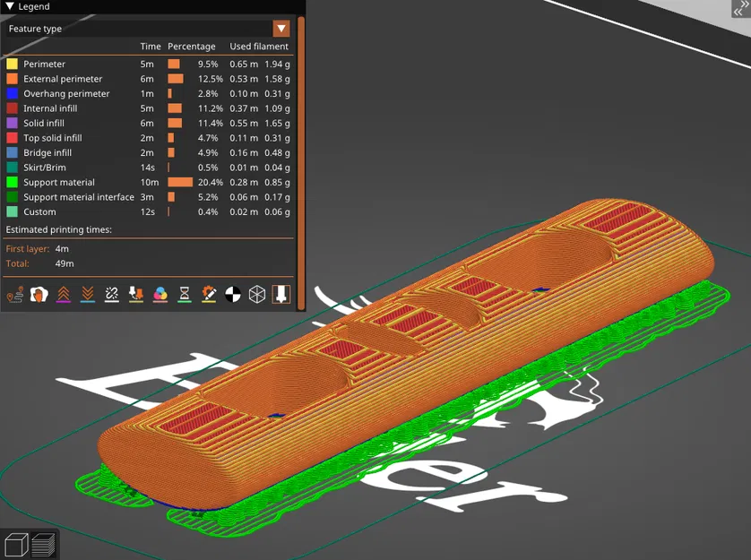Toggle Wipe moves visibility icon
This screenshot has width=751, height=560.
(x=39, y=294)
